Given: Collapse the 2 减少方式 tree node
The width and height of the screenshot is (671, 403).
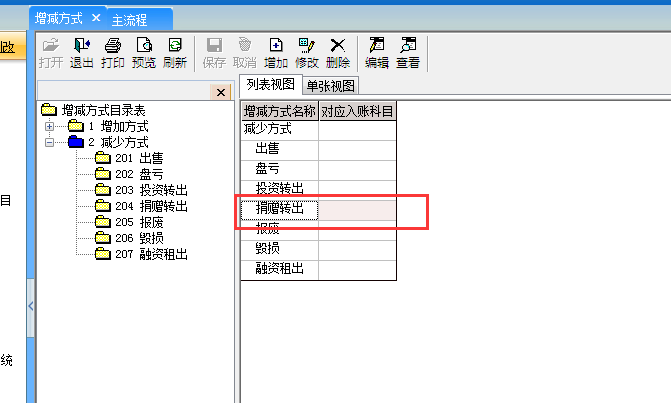Looking at the screenshot, I should tap(49, 143).
